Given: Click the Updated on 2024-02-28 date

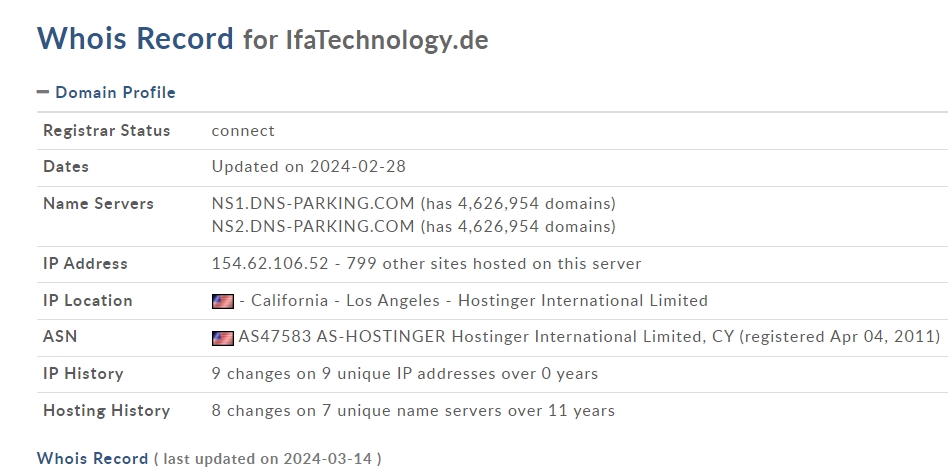Looking at the screenshot, I should (x=308, y=167).
